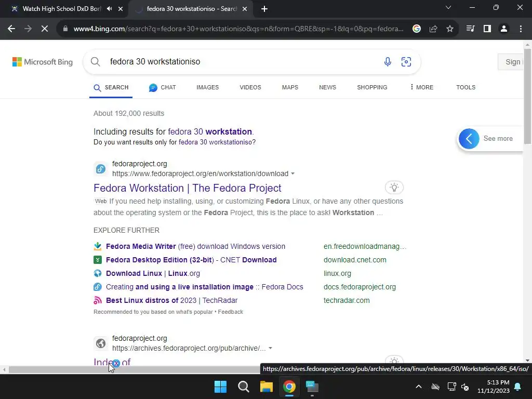
Task: Switch to the VIDEOS tab
Action: pyautogui.click(x=250, y=87)
